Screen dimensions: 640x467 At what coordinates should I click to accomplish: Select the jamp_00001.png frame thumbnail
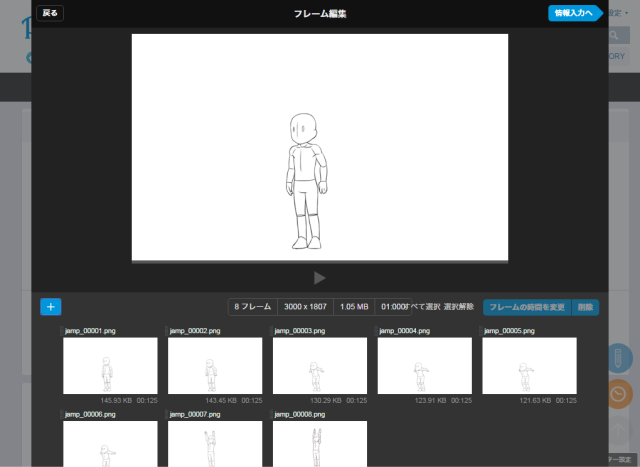[110, 365]
